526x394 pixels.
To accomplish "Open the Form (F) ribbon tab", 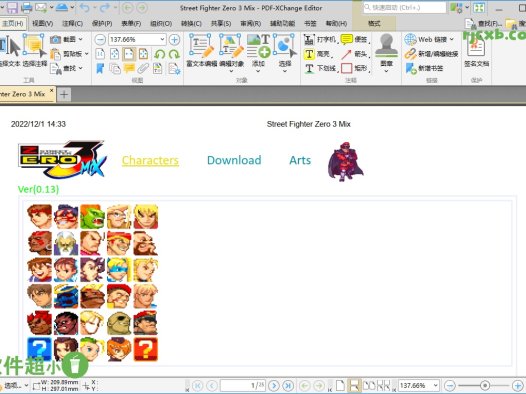I will pos(131,23).
